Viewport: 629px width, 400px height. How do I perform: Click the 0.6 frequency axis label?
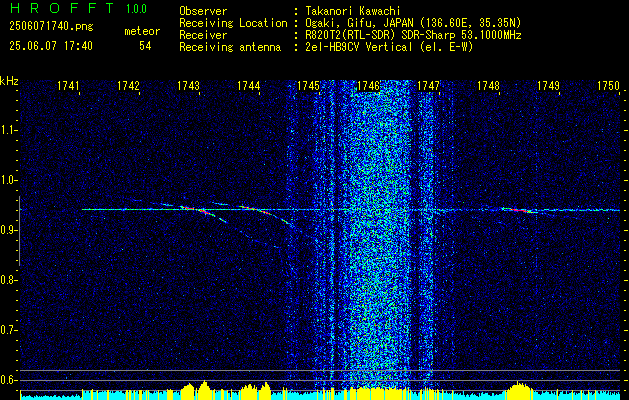[9, 380]
